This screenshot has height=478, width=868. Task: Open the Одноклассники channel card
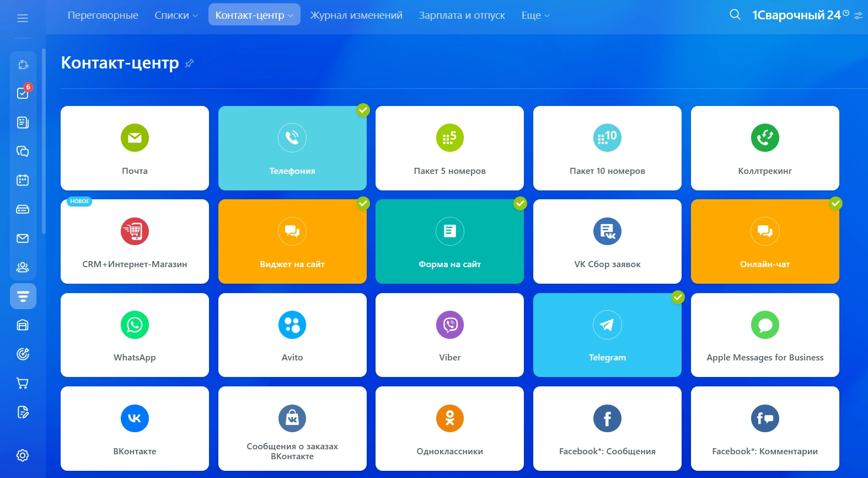tap(449, 428)
